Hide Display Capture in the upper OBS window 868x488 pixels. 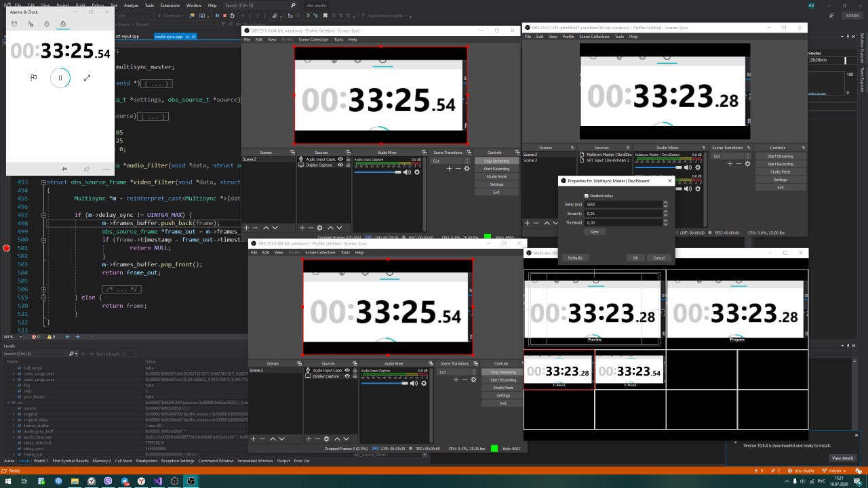click(x=340, y=165)
